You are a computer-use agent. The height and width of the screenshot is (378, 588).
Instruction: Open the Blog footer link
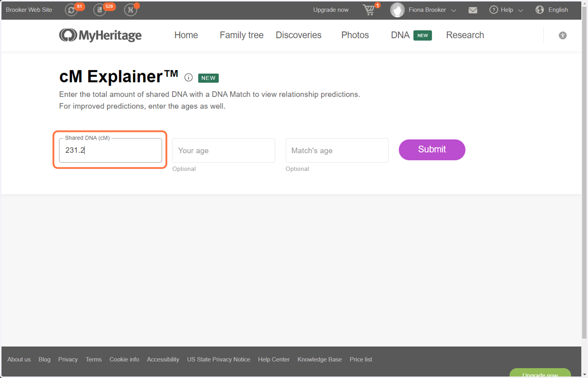[45, 359]
